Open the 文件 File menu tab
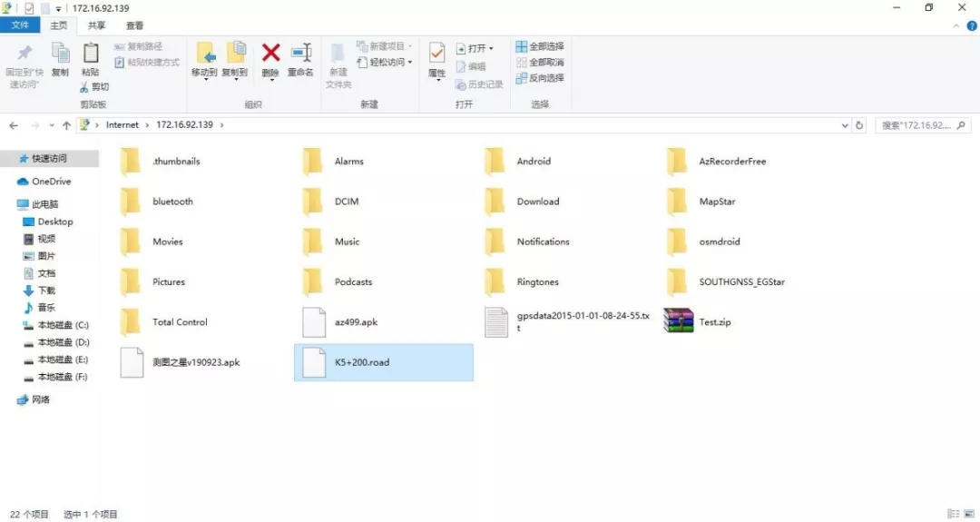Viewport: 980px width, 522px height. [x=20, y=25]
